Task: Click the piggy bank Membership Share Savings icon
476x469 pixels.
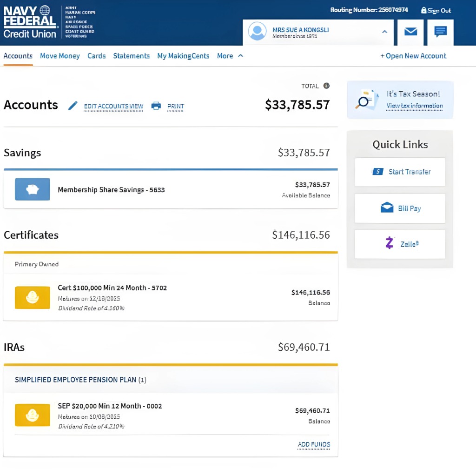Action: click(33, 189)
